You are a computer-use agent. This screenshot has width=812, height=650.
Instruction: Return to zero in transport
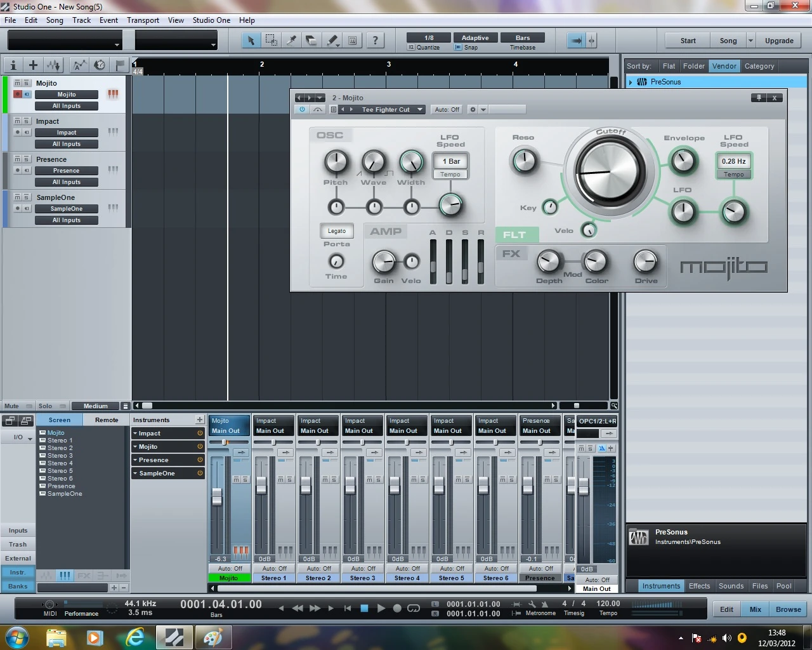(347, 608)
